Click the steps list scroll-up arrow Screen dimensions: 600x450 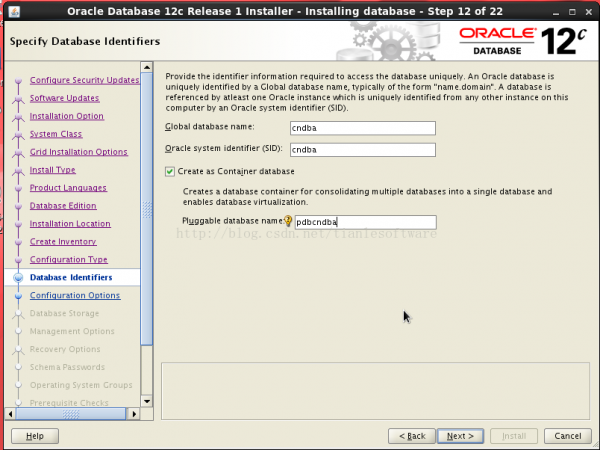(x=147, y=67)
